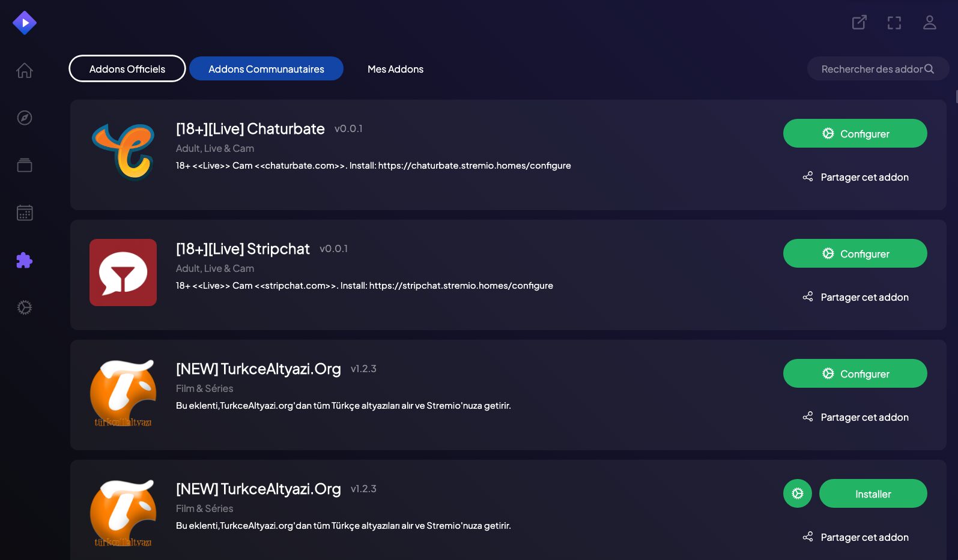Focus the Rechercher des addons search field
This screenshot has width=958, height=560.
coord(878,68)
